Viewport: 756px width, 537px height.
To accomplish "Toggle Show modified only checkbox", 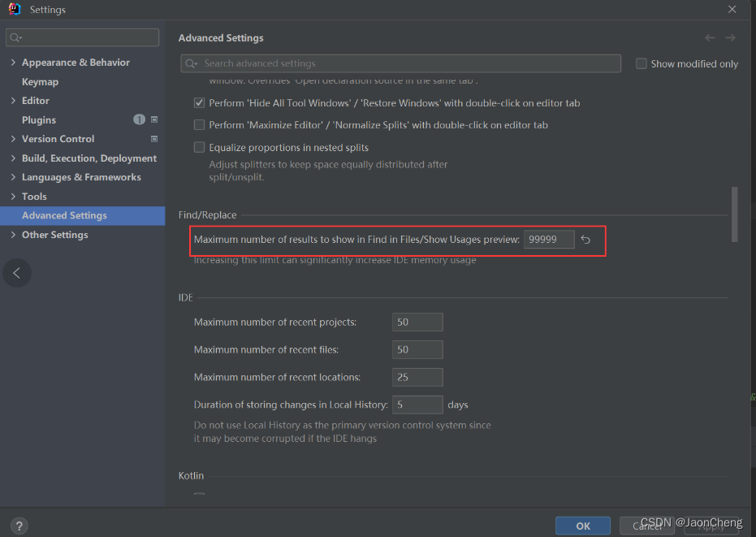I will [642, 63].
